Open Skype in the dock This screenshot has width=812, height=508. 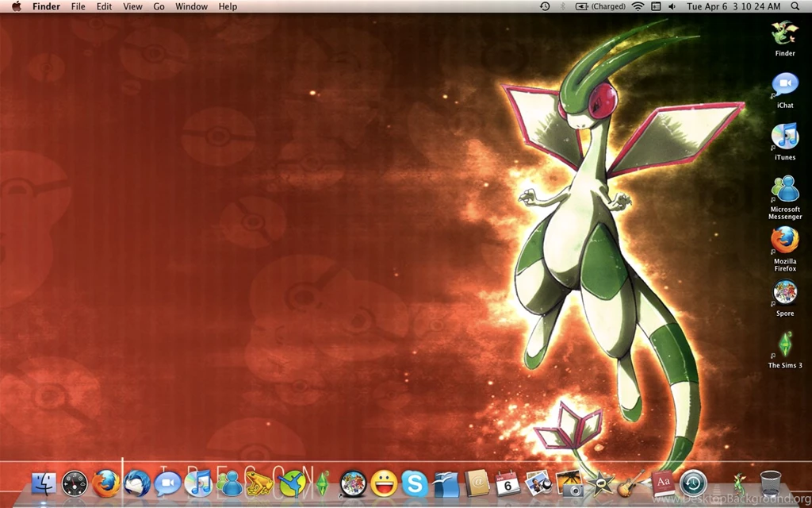pyautogui.click(x=414, y=482)
